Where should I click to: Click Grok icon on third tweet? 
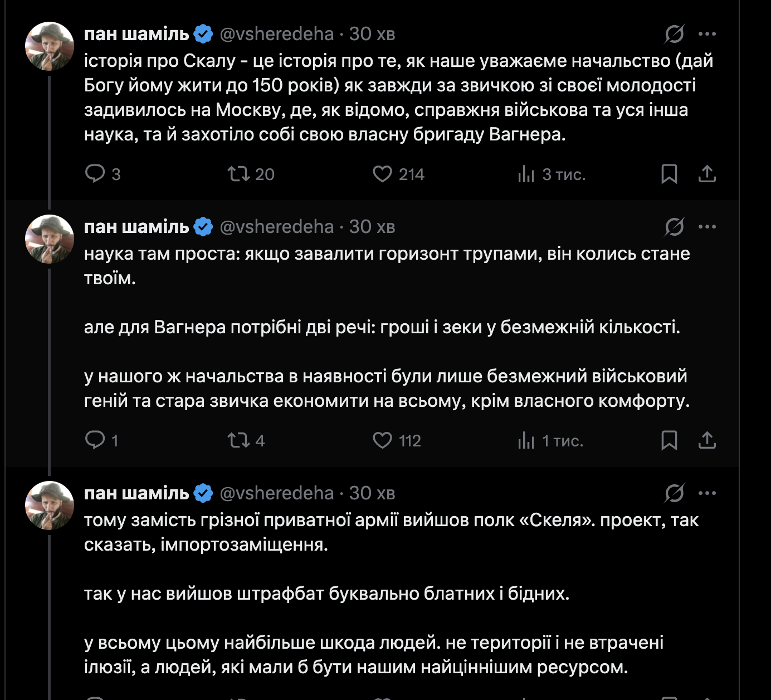coord(674,493)
